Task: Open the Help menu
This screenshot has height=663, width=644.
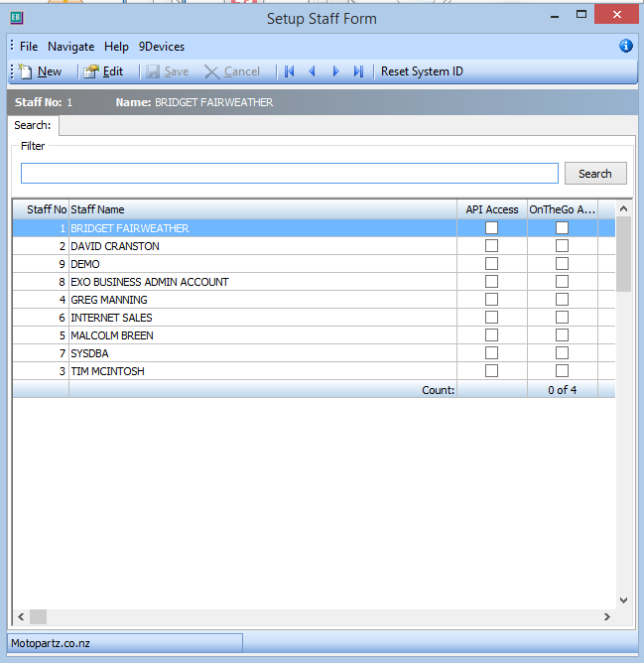Action: pos(116,47)
